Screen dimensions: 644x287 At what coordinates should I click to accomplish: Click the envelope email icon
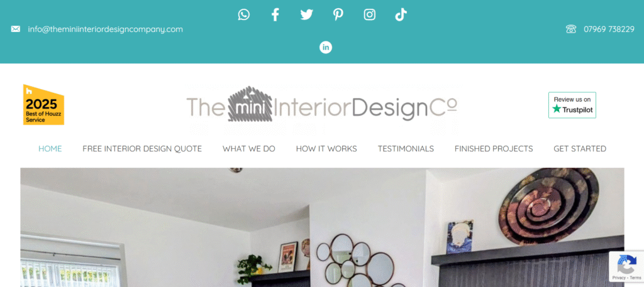(16, 29)
